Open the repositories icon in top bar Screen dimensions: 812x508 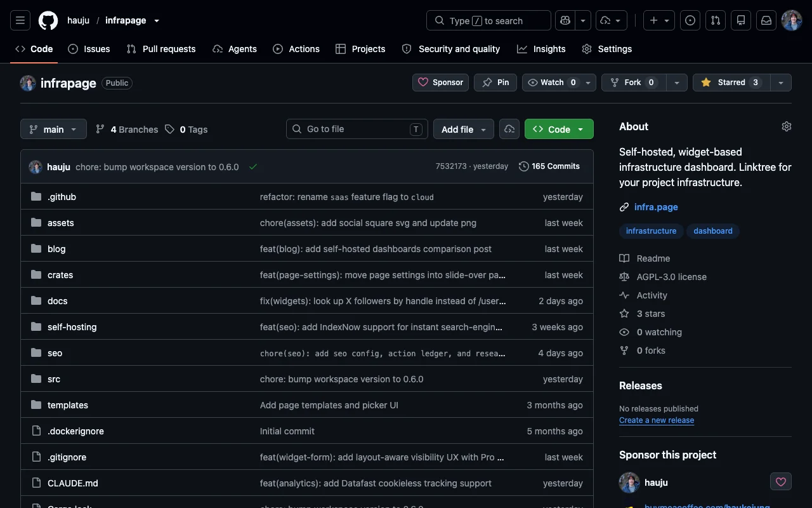(741, 20)
